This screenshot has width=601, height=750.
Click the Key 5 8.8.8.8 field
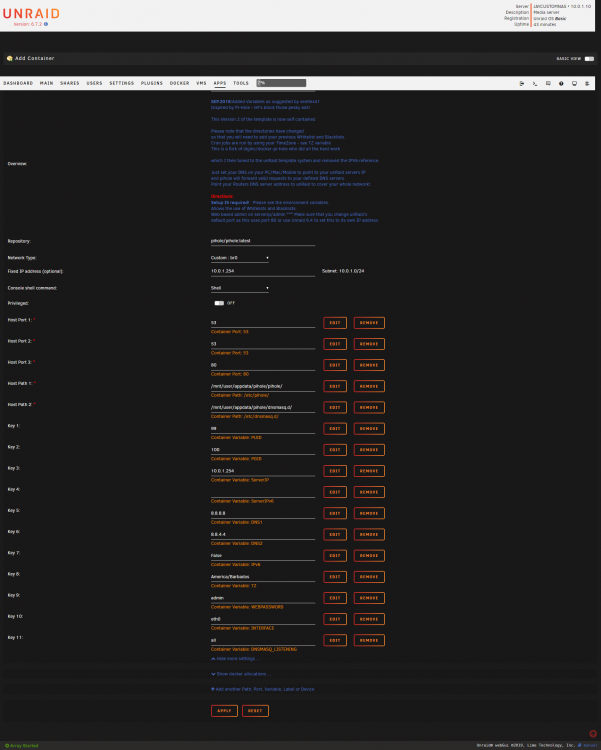pos(263,513)
